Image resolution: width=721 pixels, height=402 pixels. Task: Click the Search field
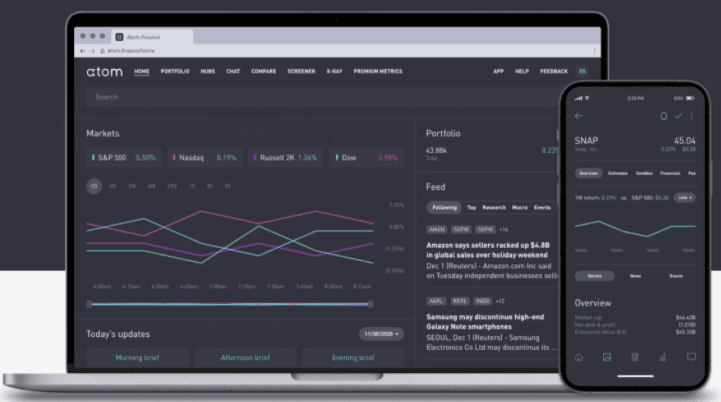pyautogui.click(x=250, y=97)
